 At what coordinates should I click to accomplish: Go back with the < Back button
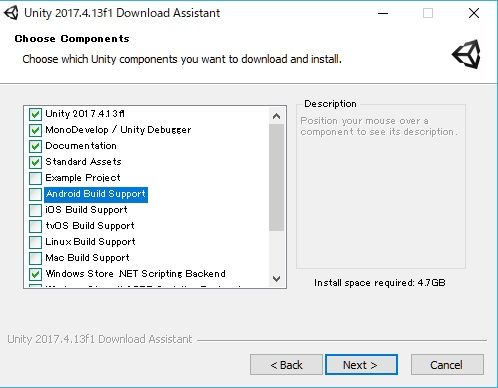pyautogui.click(x=286, y=365)
